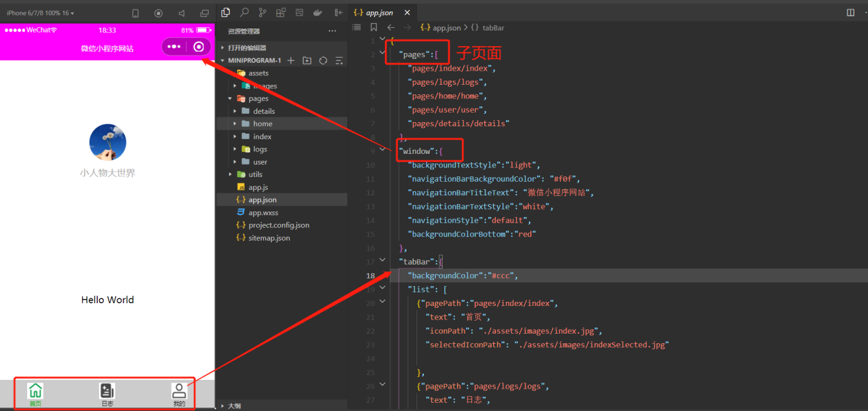This screenshot has width=868, height=411.
Task: Open the Search panel in the sidebar
Action: click(x=244, y=12)
